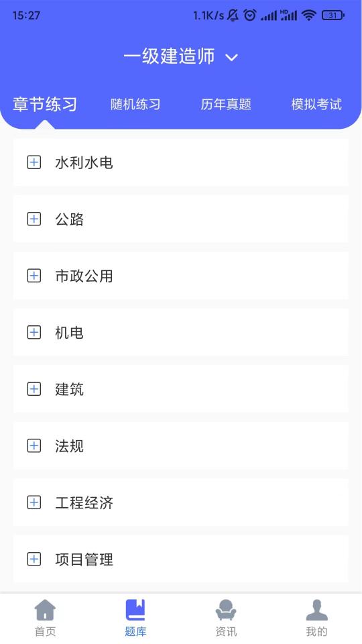Expand the 法规 plus icon
362x644 pixels.
tap(34, 445)
